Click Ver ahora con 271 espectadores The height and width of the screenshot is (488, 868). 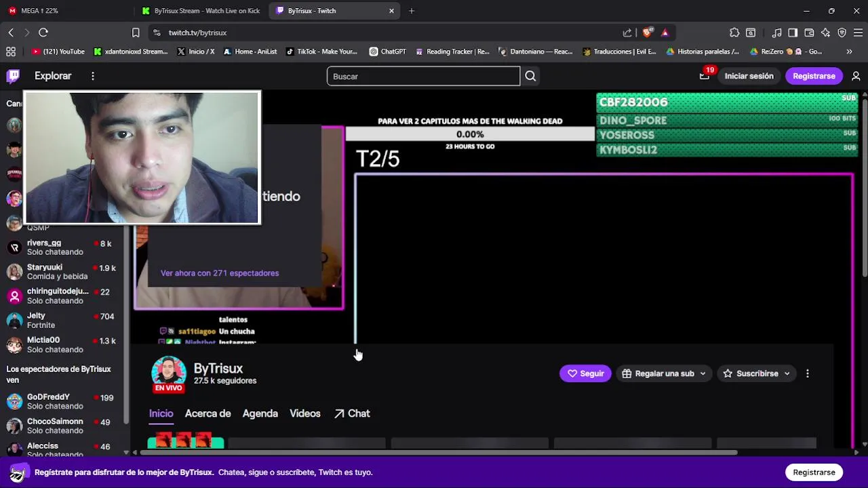point(220,273)
